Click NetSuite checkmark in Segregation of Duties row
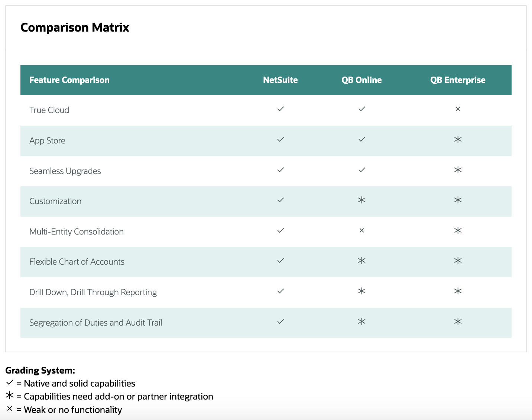This screenshot has width=532, height=420. [280, 322]
